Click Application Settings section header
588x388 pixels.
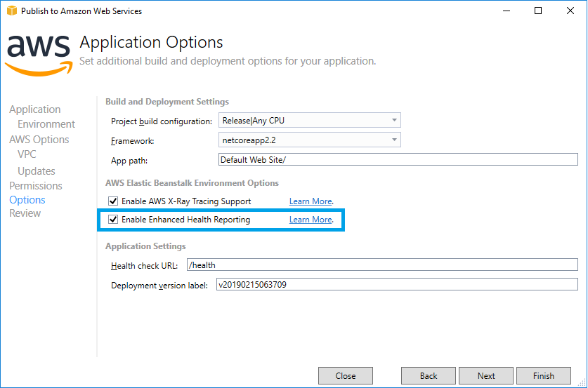click(145, 246)
